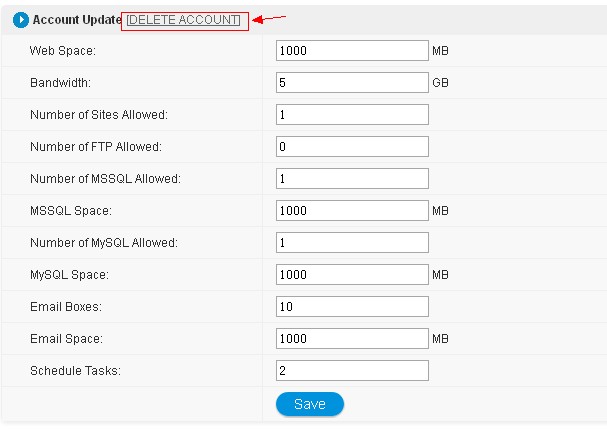
Task: Open the DELETE ACCOUNT link
Action: click(184, 20)
